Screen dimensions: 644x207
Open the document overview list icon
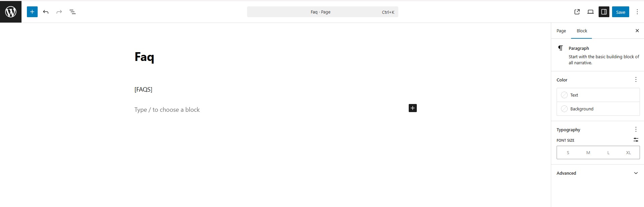click(x=73, y=12)
